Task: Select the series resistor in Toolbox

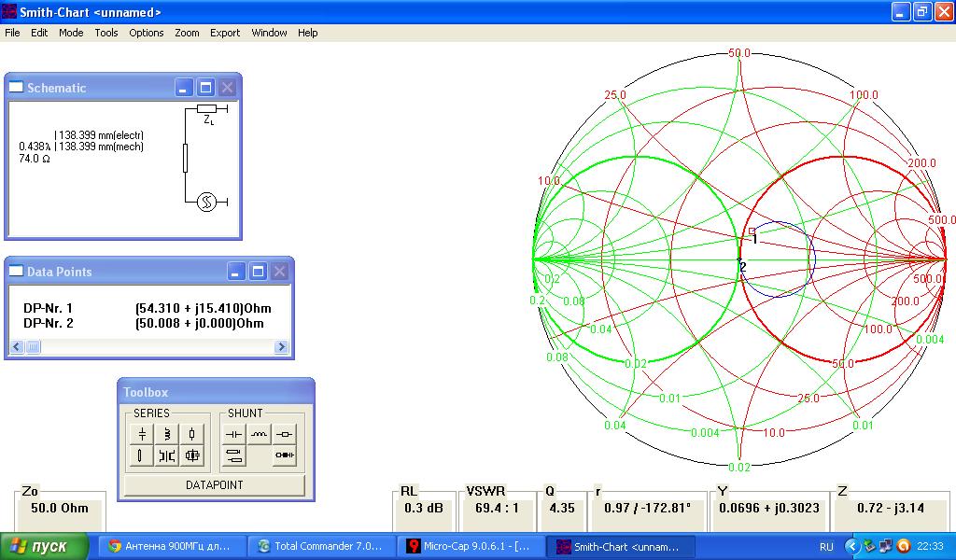Action: click(192, 434)
